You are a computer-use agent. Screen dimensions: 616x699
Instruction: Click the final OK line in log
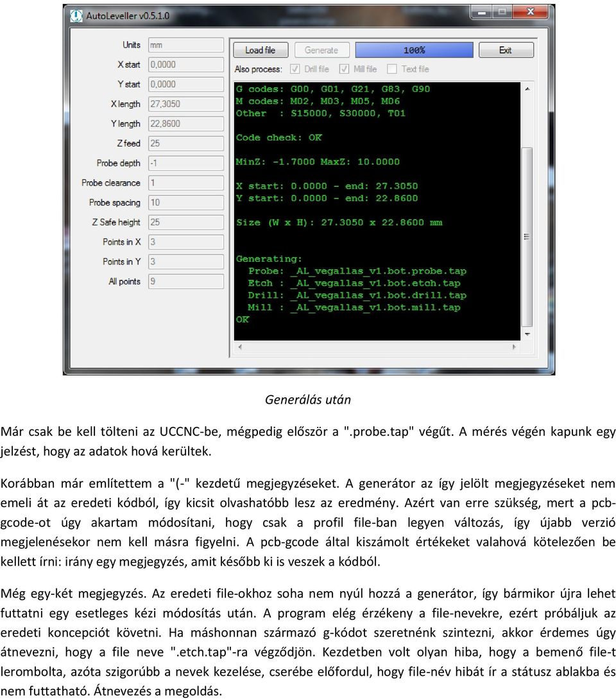tap(243, 320)
